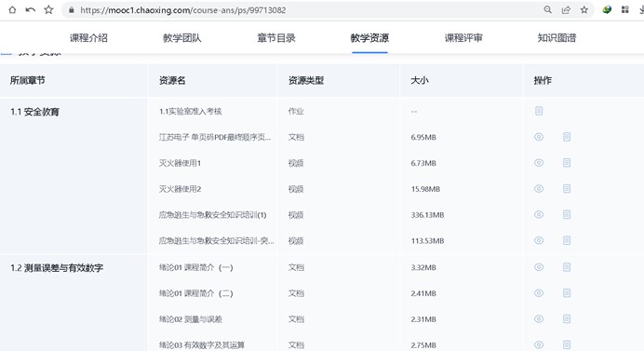Preview 绪论01 课程简介 (二) with eye icon
The height and width of the screenshot is (351, 644).
(x=539, y=293)
